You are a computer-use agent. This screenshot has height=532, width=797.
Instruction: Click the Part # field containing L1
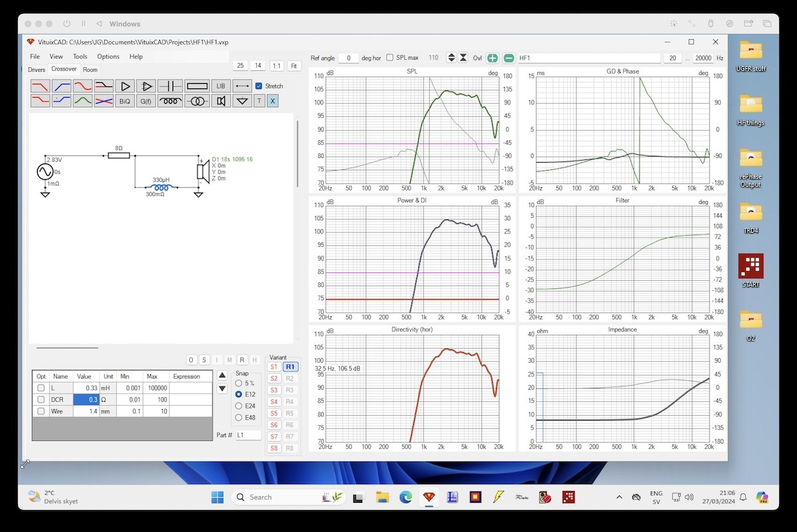tap(248, 435)
